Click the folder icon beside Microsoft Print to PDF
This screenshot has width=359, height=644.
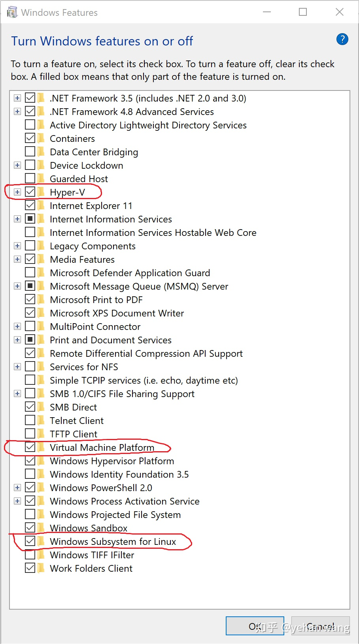[x=41, y=299]
